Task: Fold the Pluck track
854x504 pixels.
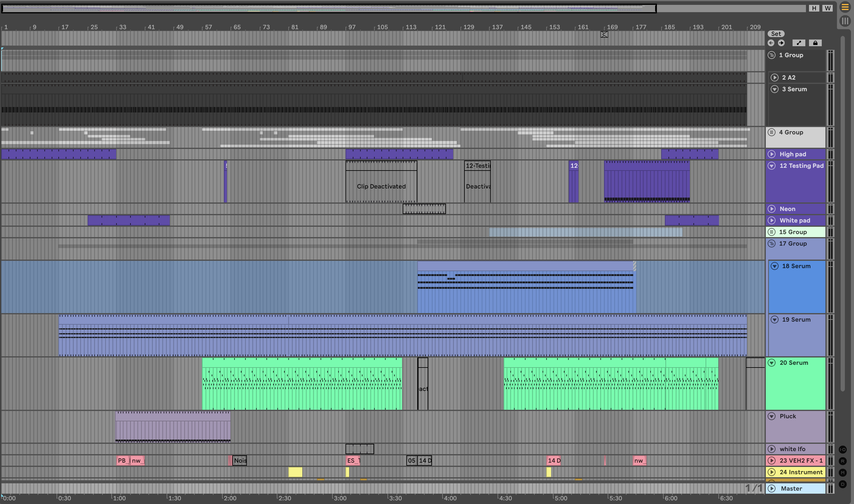Action: click(x=772, y=416)
